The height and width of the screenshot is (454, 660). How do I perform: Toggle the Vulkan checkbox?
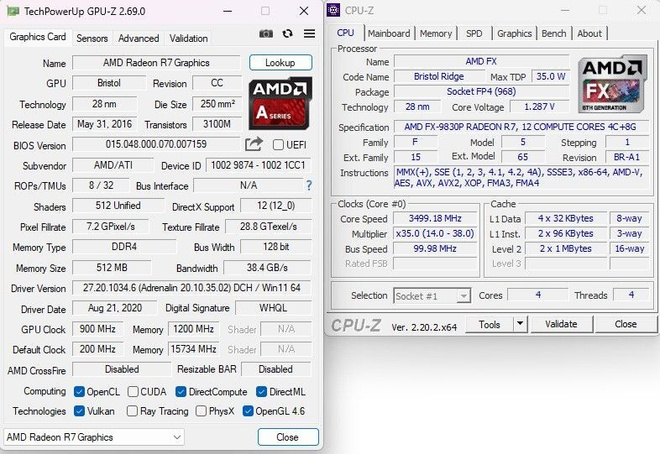[x=79, y=411]
